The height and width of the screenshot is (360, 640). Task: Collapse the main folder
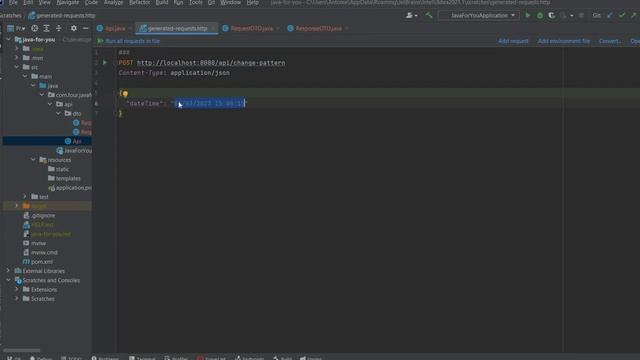pos(25,76)
